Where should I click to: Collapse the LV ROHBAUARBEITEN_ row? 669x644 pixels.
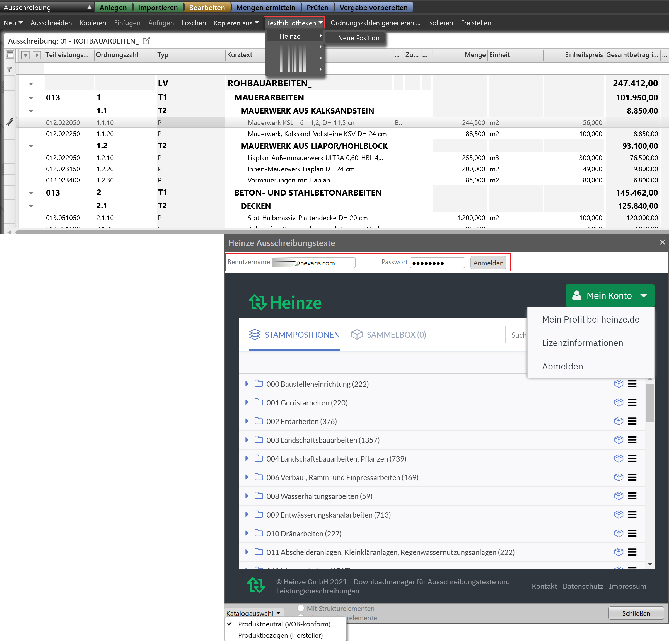(31, 84)
